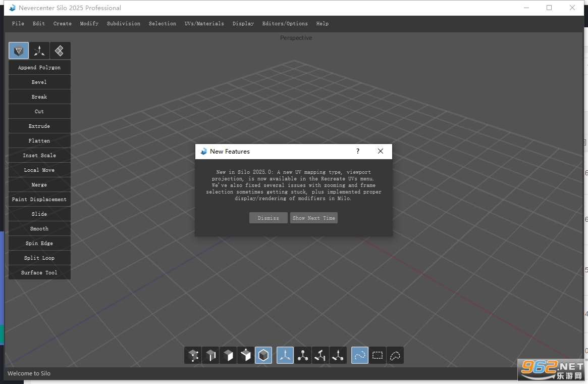Open the diamond materials tab in the left panel

[60, 51]
